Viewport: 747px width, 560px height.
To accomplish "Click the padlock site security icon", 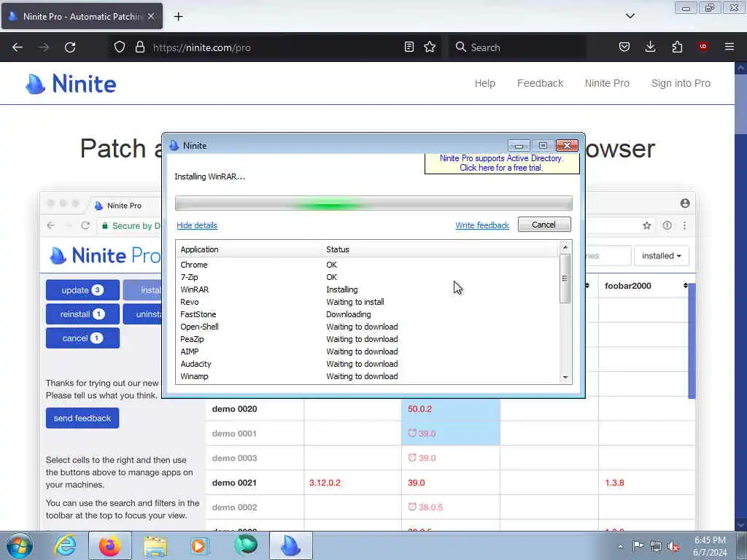I will tap(139, 47).
